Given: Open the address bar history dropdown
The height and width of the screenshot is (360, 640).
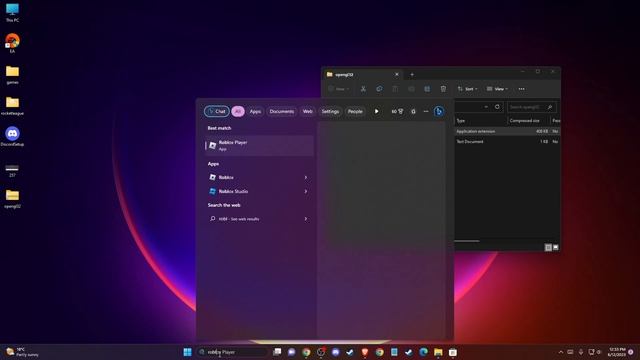Looking at the screenshot, I should 486,107.
